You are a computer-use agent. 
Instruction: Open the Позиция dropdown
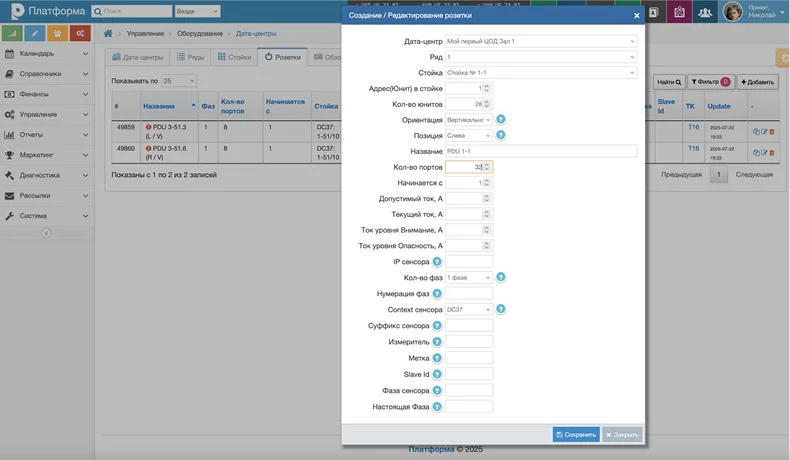(469, 136)
